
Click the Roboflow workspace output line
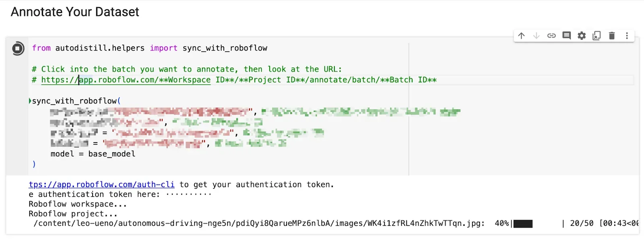tap(76, 204)
